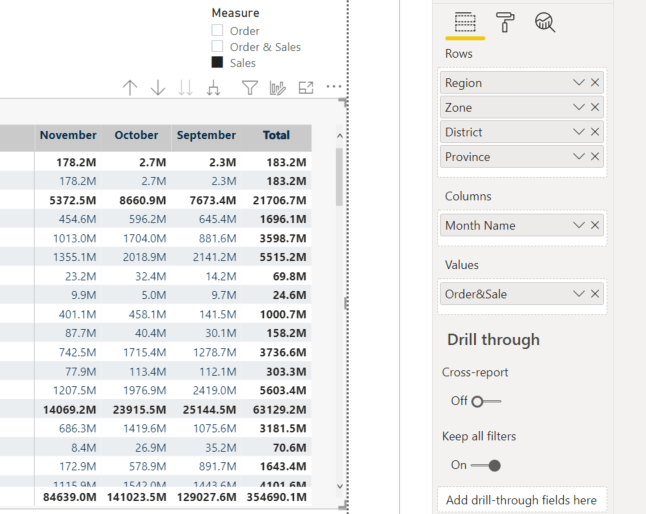
Task: Remove Region field with X icon
Action: pyautogui.click(x=595, y=82)
